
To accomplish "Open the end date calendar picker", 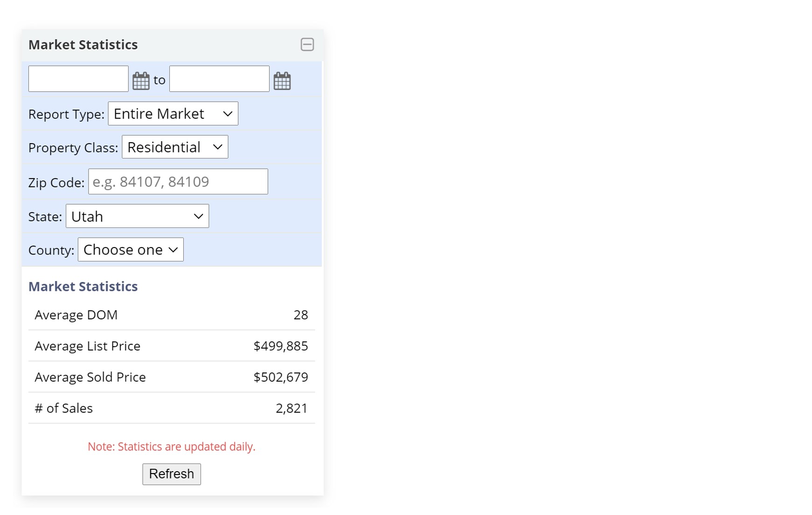I will point(282,80).
